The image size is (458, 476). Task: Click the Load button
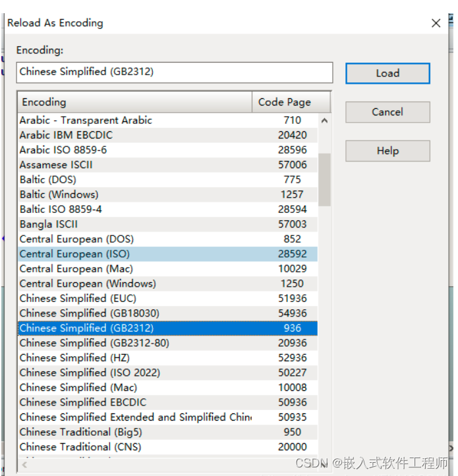point(387,73)
